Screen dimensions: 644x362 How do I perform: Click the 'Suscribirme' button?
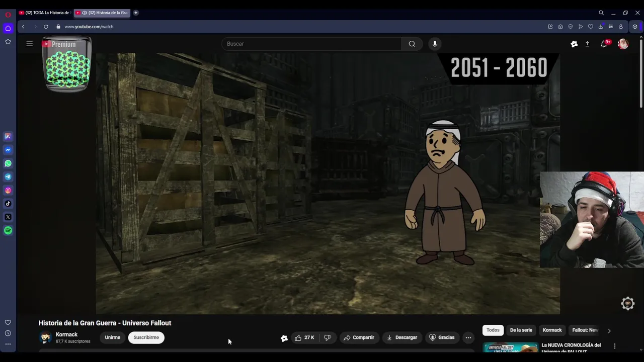[x=146, y=337]
